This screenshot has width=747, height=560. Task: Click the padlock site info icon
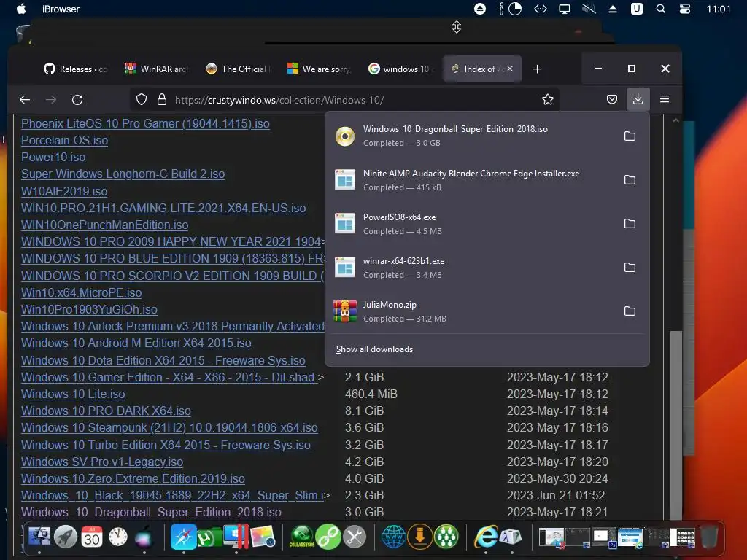click(x=162, y=99)
